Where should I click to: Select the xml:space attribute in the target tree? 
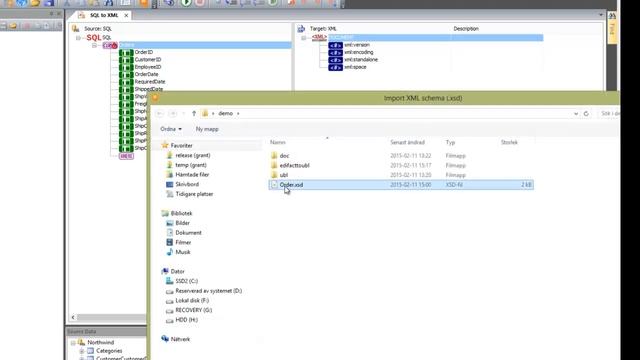[355, 67]
